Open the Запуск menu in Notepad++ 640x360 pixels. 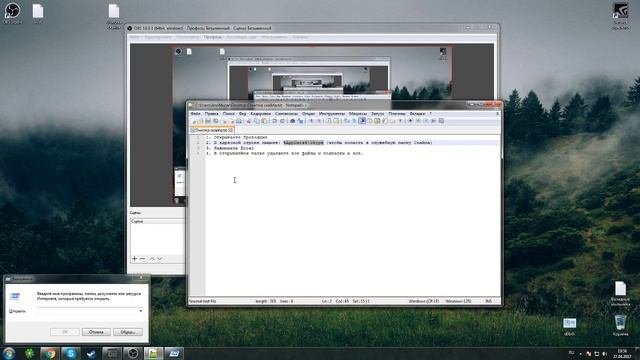click(378, 113)
